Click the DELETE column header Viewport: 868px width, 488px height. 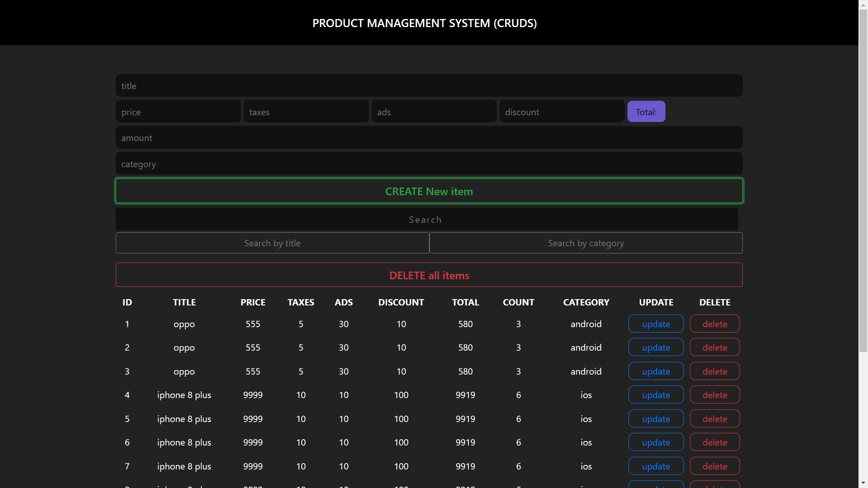[715, 302]
